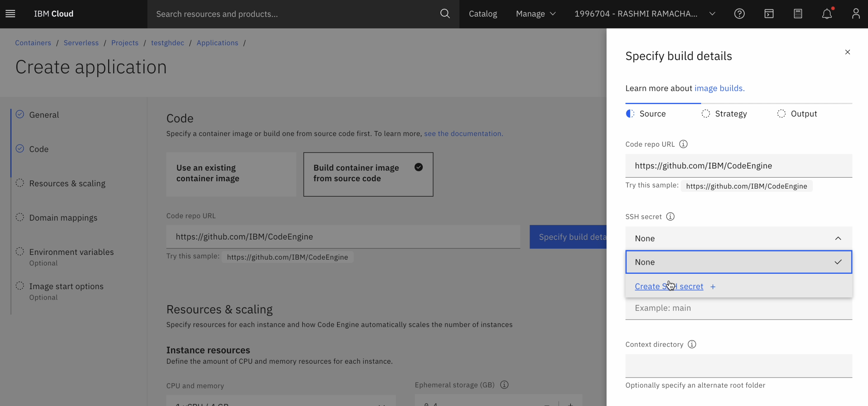Image resolution: width=868 pixels, height=406 pixels.
Task: Open the Projects breadcrumb link
Action: 125,43
